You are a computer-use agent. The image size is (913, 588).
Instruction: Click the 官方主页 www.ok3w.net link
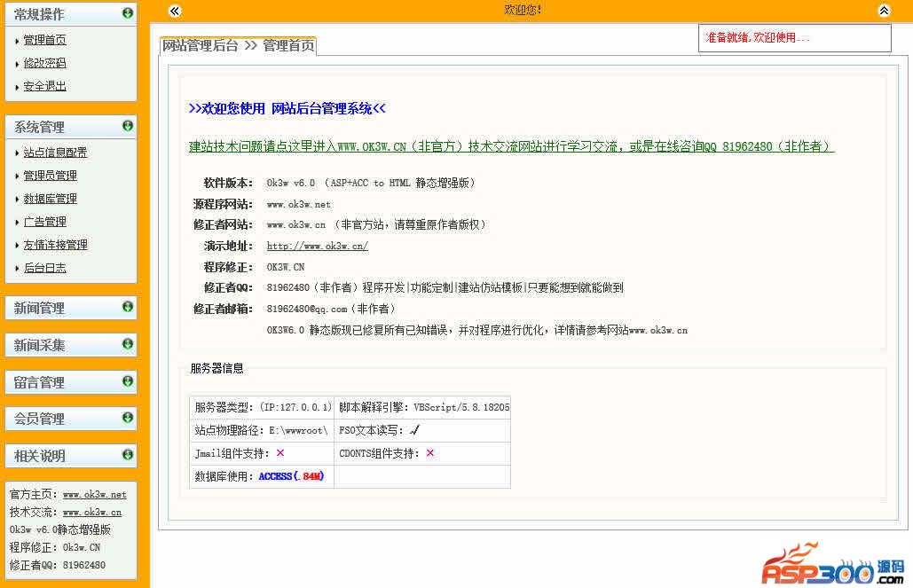pyautogui.click(x=94, y=494)
